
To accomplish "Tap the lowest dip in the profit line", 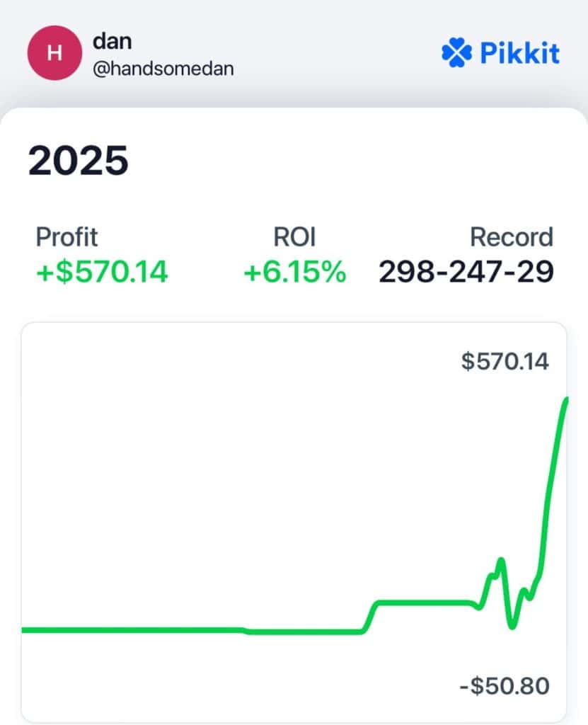I will pyautogui.click(x=512, y=626).
